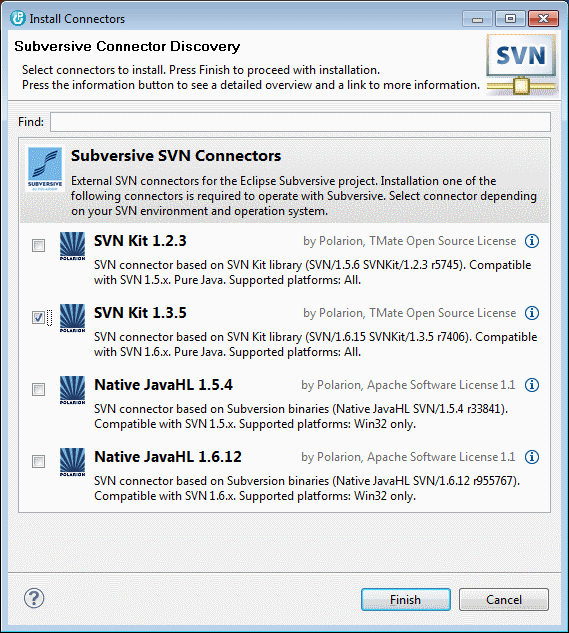Select the Native JavaHL 1.5.4 title
The width and height of the screenshot is (569, 633).
pyautogui.click(x=163, y=385)
